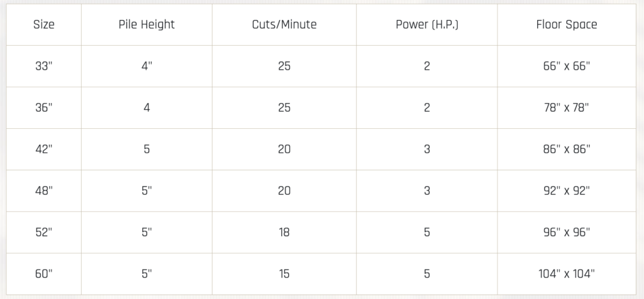
Task: Select the 104" x 104" floor space cell
Action: [567, 274]
